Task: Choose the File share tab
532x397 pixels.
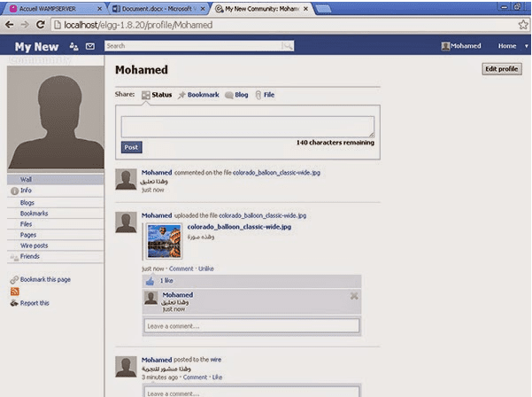Action: [266, 94]
